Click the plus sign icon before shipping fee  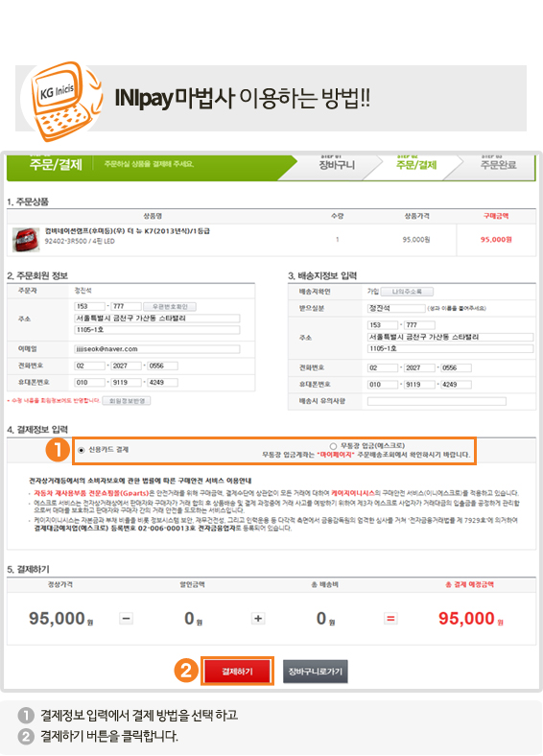[x=258, y=618]
